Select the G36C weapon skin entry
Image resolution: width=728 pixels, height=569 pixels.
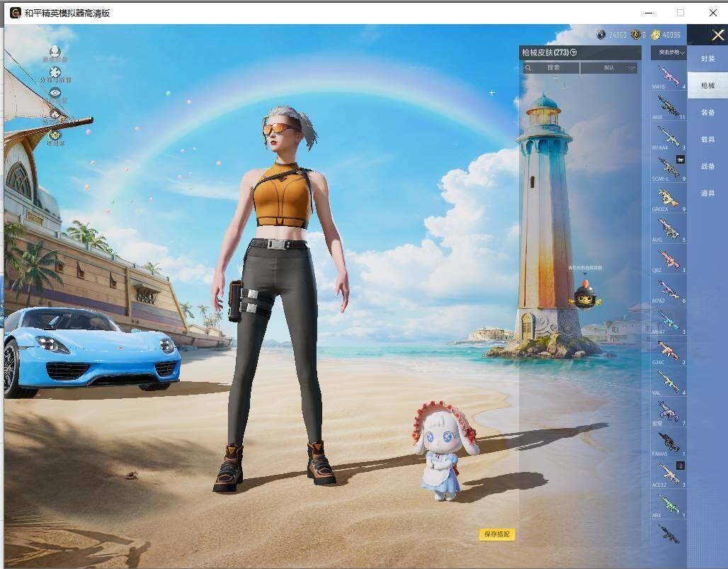(669, 352)
